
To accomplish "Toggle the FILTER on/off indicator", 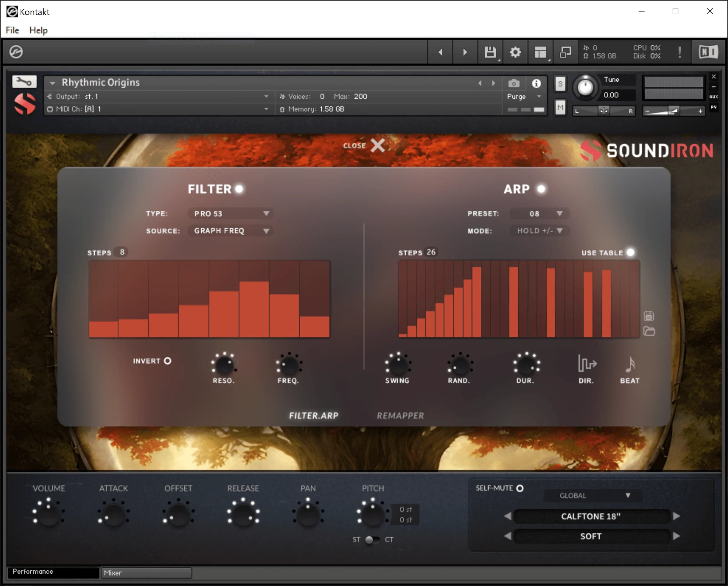I will tap(239, 189).
